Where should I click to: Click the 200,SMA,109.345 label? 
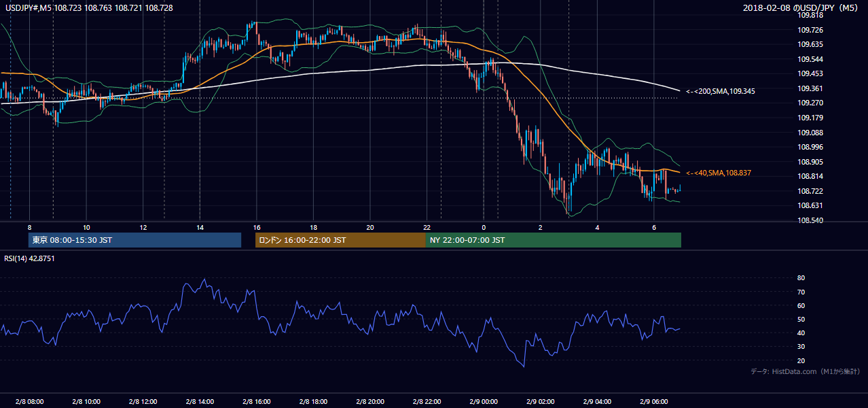(721, 91)
